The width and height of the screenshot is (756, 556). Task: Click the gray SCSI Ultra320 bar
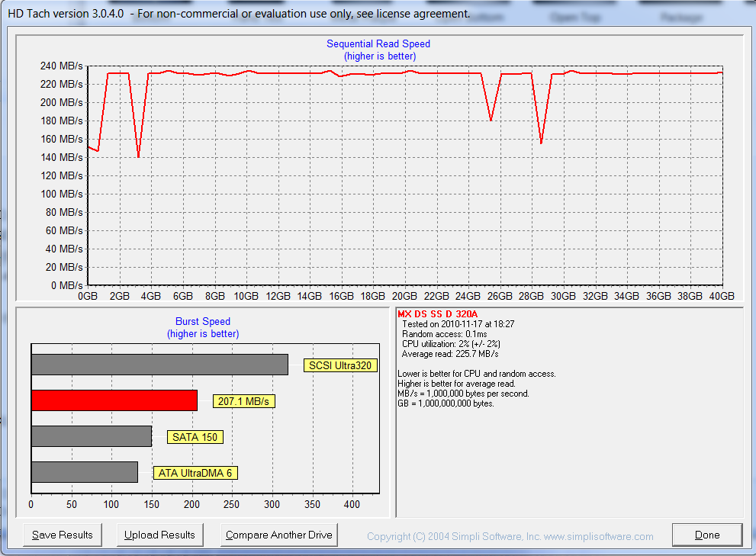(159, 365)
